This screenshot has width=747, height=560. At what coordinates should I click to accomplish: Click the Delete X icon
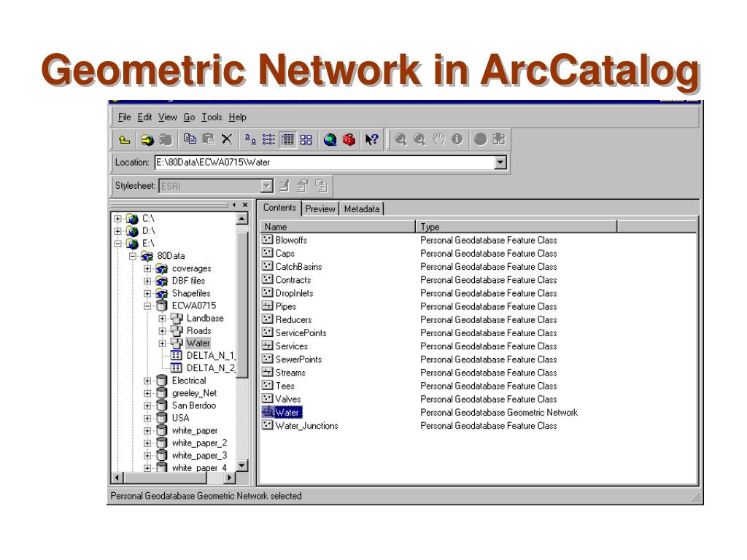[x=227, y=139]
